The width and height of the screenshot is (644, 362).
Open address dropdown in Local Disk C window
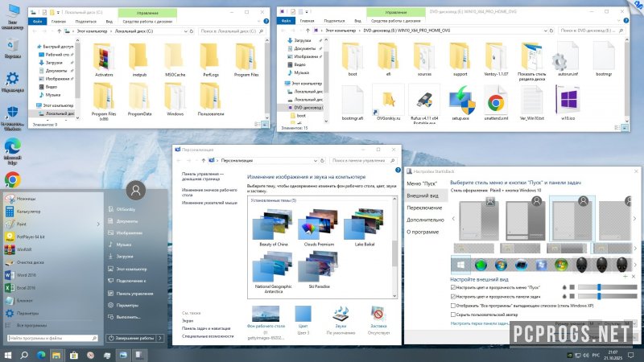[x=186, y=31]
